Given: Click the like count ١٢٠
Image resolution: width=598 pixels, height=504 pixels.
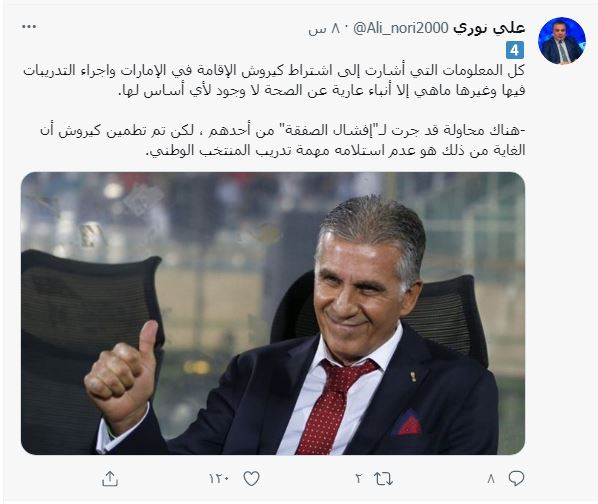Looking at the screenshot, I should (219, 478).
